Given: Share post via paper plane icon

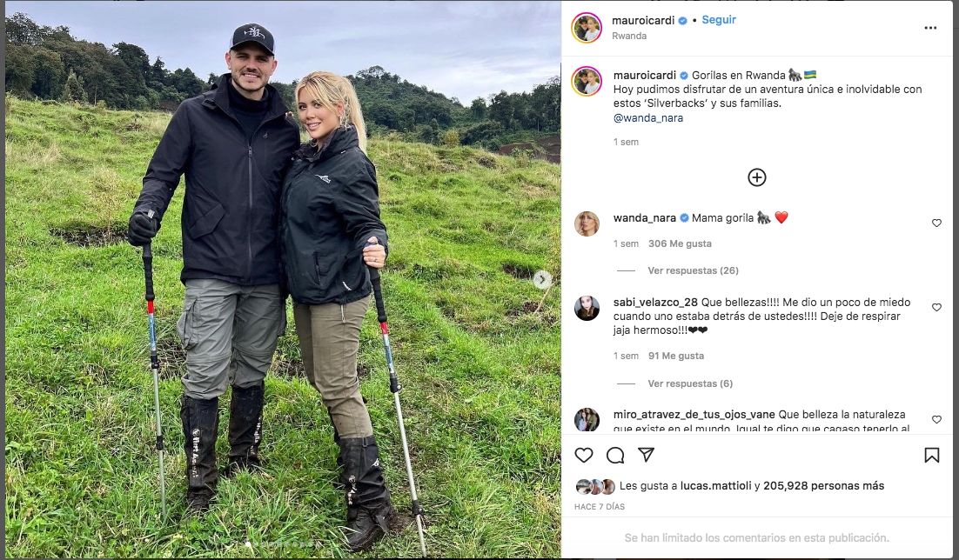Looking at the screenshot, I should 646,456.
